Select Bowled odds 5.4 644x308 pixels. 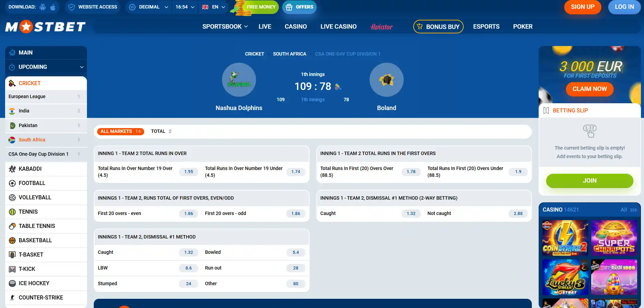tap(296, 252)
